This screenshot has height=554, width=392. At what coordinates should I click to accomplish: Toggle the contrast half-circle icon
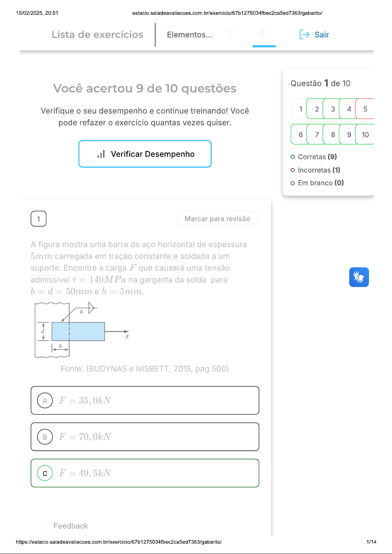pos(264,34)
